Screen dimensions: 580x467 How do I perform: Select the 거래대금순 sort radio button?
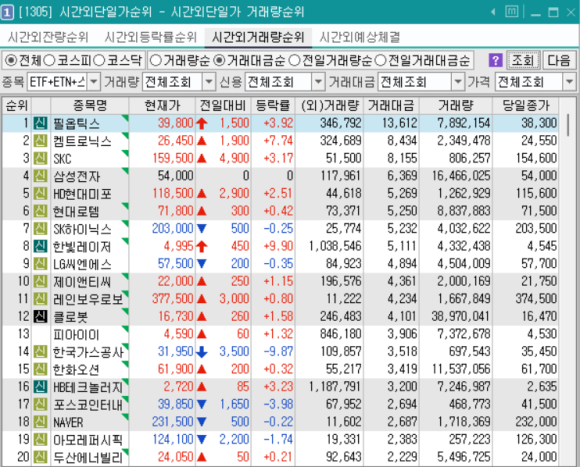click(219, 60)
